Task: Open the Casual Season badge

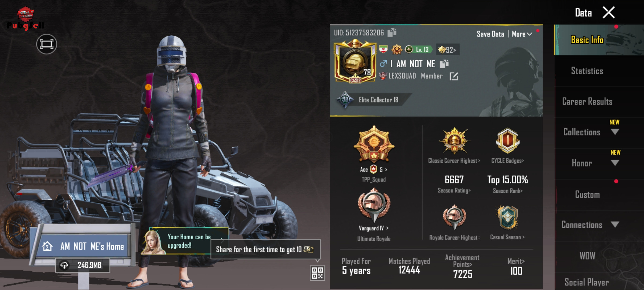Action: point(507,218)
